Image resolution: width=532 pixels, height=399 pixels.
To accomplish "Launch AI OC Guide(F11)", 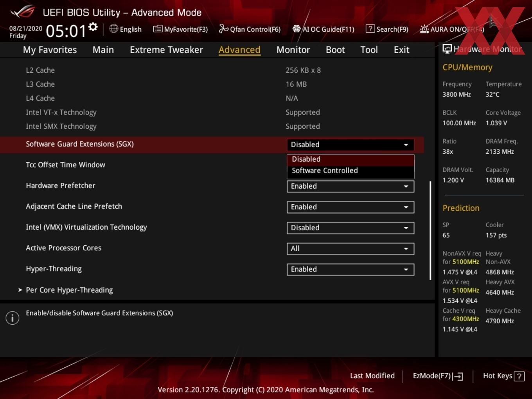I will 323,29.
